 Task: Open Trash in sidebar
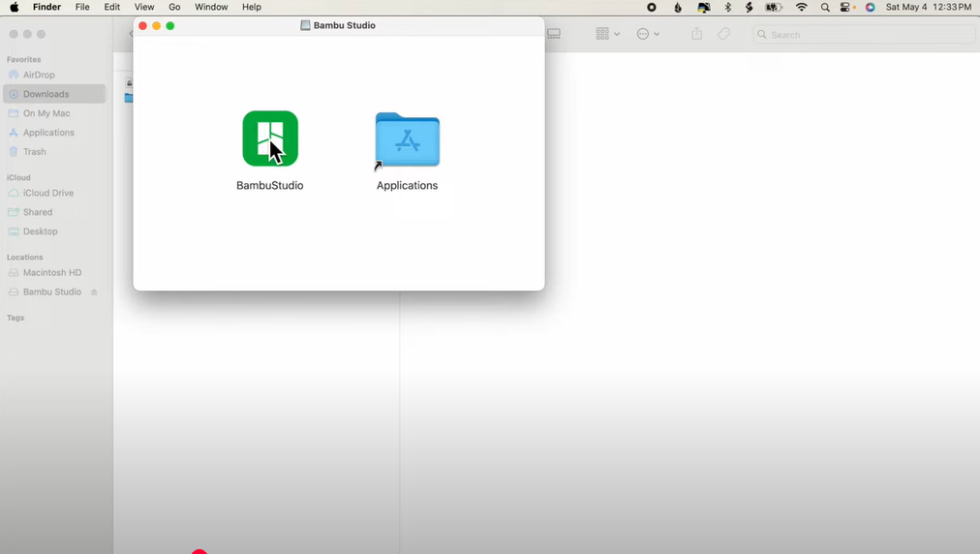click(x=54, y=151)
